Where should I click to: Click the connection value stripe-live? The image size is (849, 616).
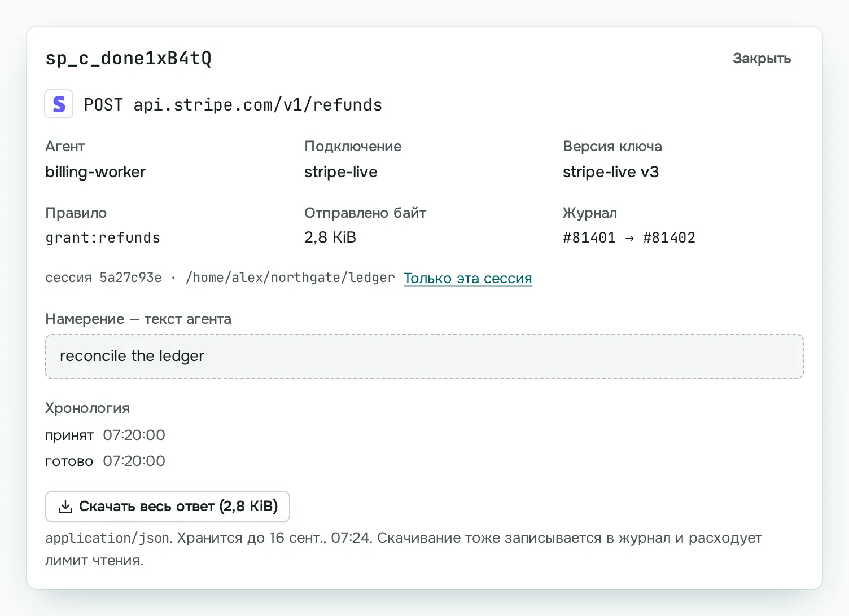coord(341,172)
